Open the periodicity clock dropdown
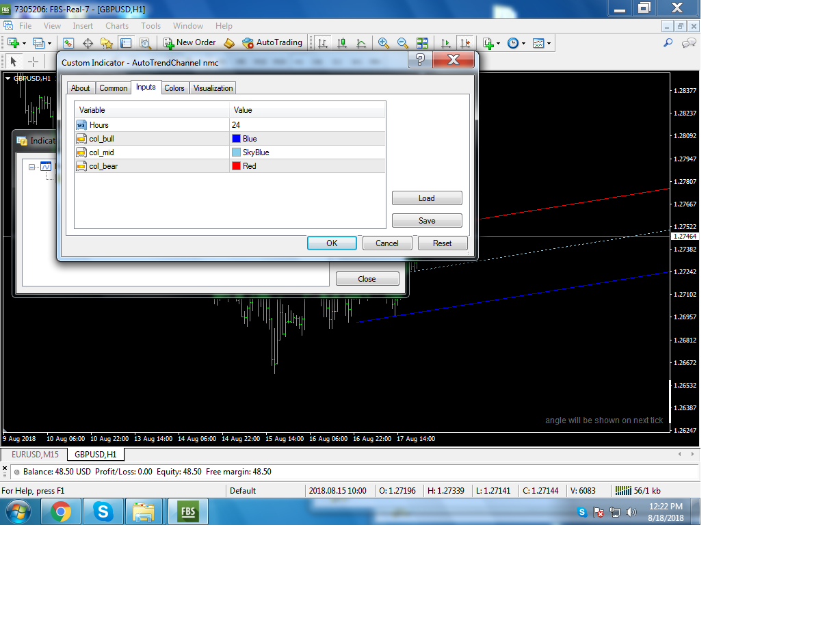The height and width of the screenshot is (629, 840). pyautogui.click(x=516, y=43)
